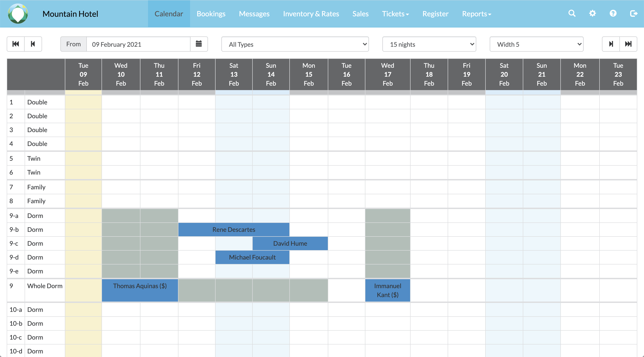Click the calendar/date picker icon

pos(199,44)
